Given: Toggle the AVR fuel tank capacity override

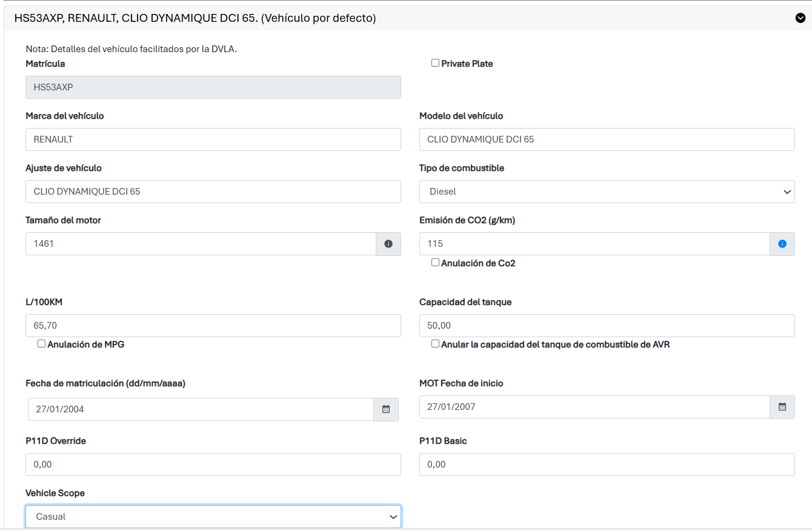Looking at the screenshot, I should [x=435, y=344].
